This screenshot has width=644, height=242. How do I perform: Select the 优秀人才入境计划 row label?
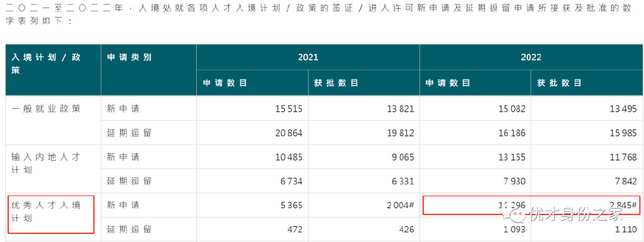click(46, 212)
